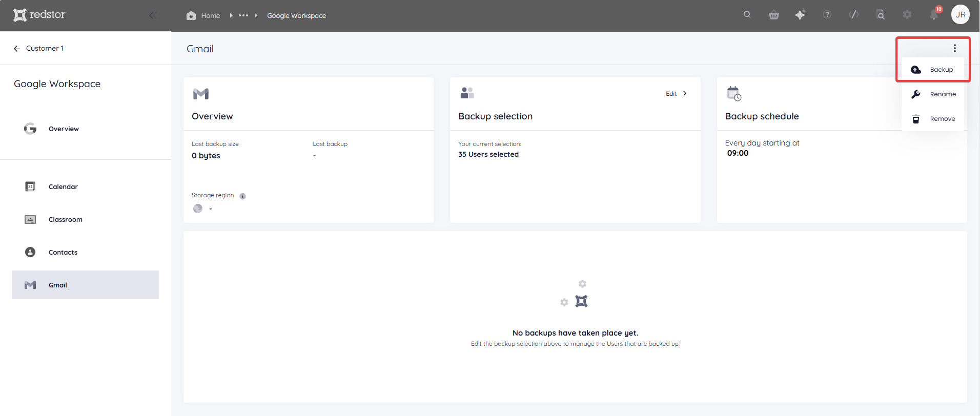Open the basket icon in header
The width and height of the screenshot is (980, 416).
pyautogui.click(x=774, y=15)
